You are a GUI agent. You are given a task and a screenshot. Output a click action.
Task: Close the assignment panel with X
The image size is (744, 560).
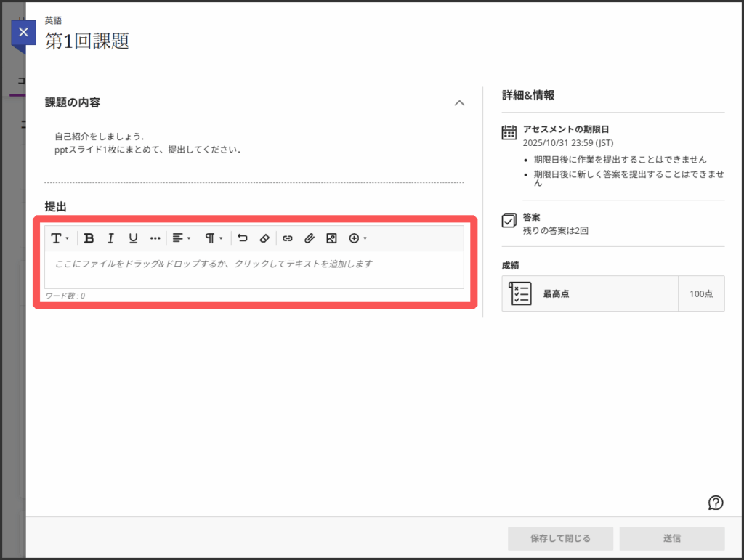(x=24, y=33)
